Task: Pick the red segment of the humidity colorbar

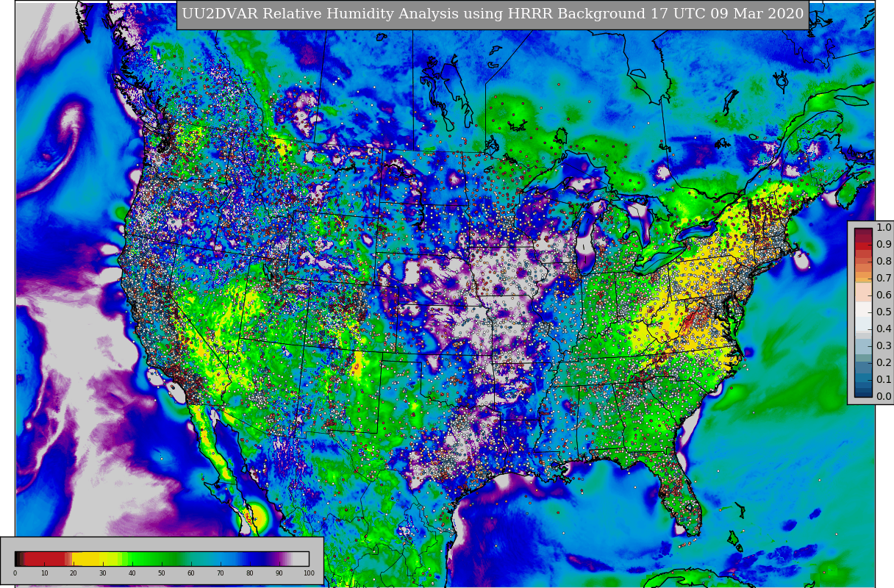Action: (45, 559)
